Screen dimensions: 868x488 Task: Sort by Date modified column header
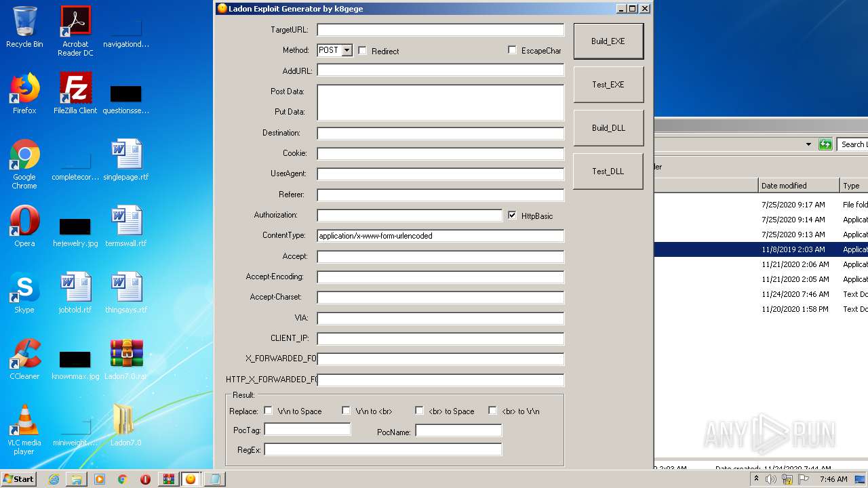pyautogui.click(x=799, y=186)
